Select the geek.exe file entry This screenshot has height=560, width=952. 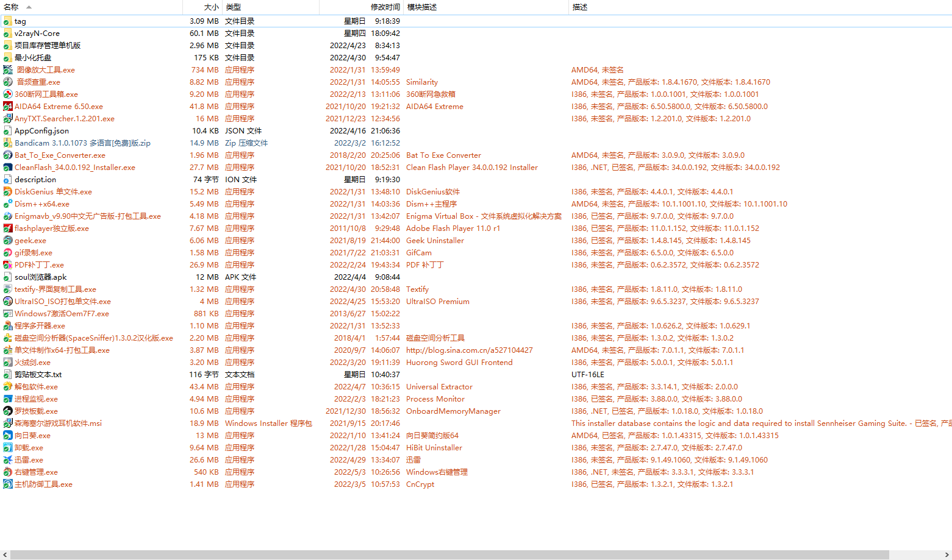pos(30,241)
